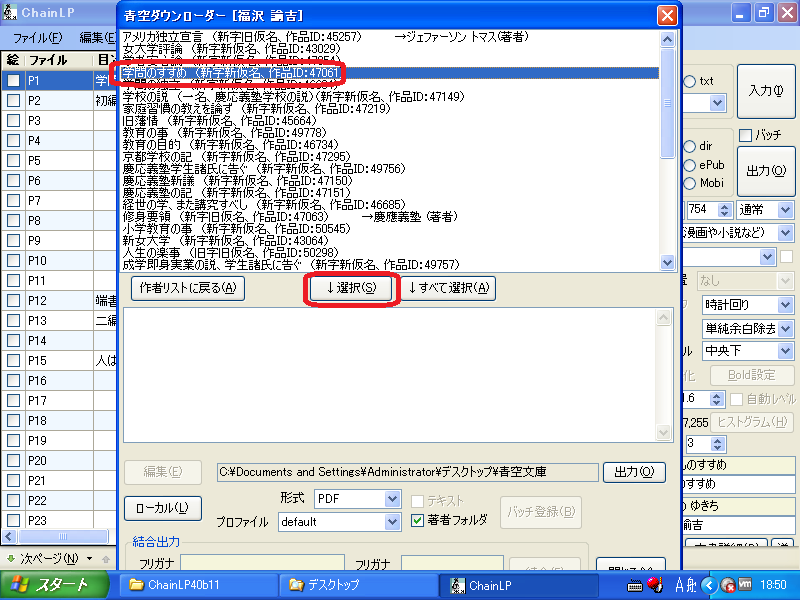This screenshot has height=600, width=800.
Task: Check the P5 row checkbox
Action: click(x=13, y=160)
